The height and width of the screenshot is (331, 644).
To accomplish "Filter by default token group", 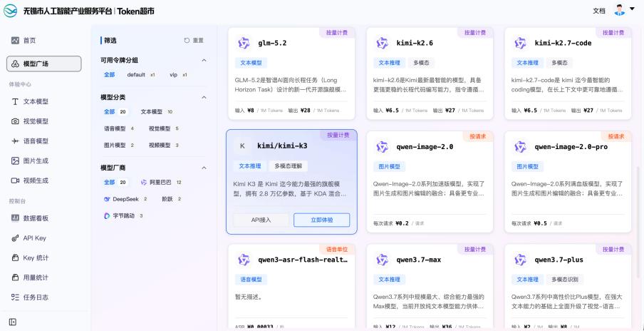I will pyautogui.click(x=141, y=75).
